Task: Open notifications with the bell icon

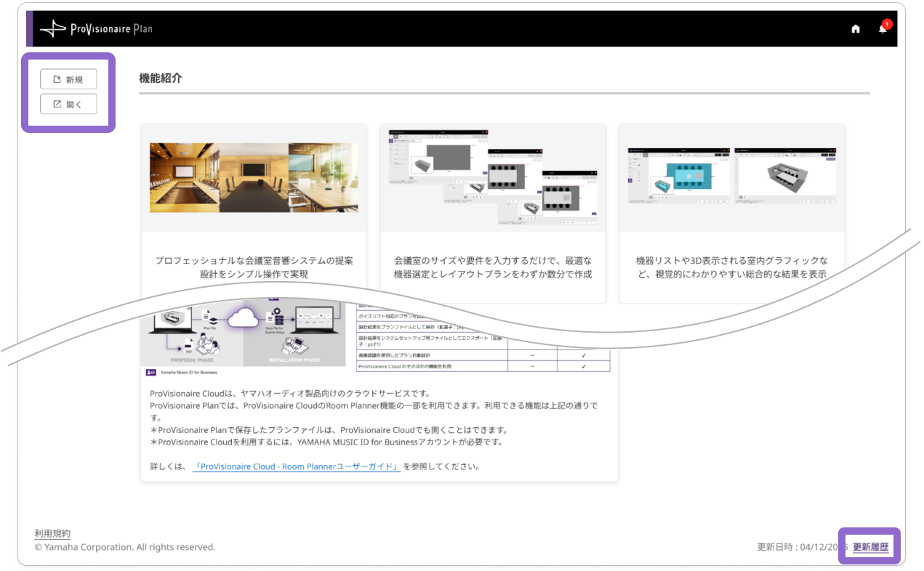Action: click(883, 30)
